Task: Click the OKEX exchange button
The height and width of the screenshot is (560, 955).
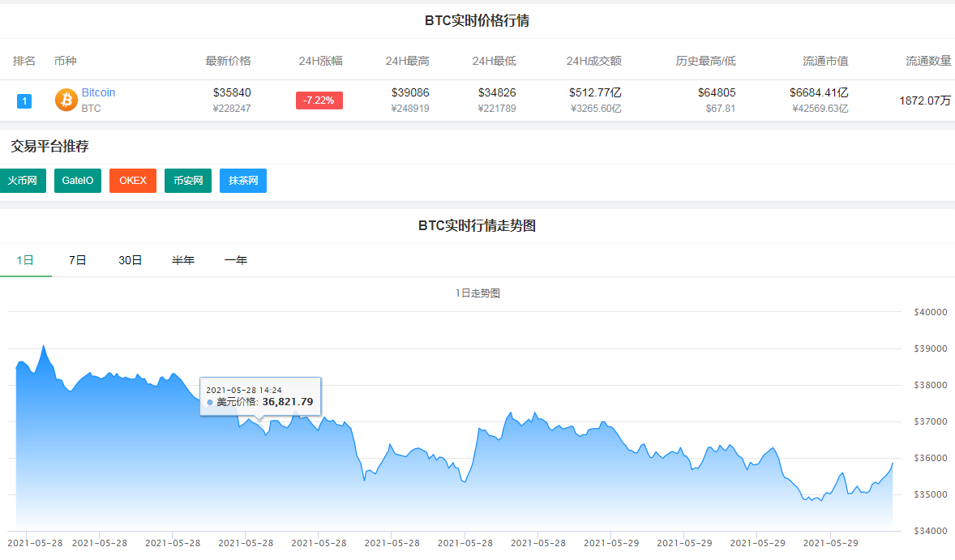Action: click(x=132, y=180)
